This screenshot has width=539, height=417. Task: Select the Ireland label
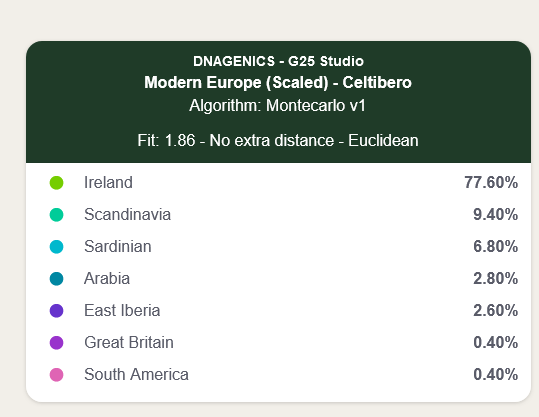tap(108, 183)
